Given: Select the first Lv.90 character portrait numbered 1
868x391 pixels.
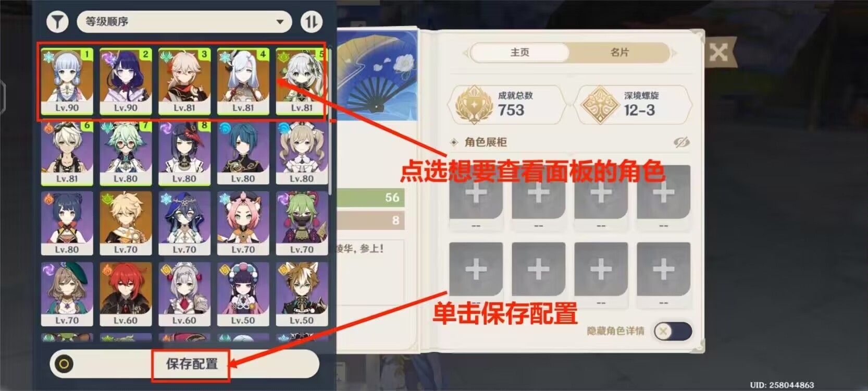Looking at the screenshot, I should [67, 81].
